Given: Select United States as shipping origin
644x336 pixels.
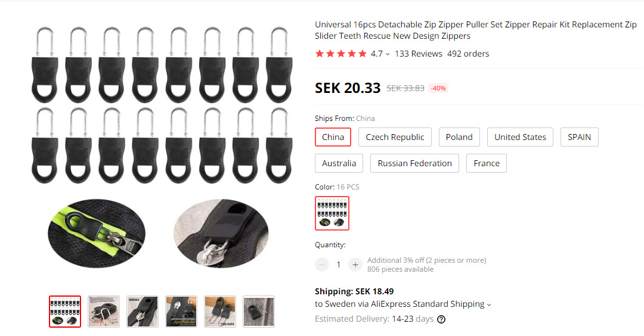Looking at the screenshot, I should [x=520, y=137].
